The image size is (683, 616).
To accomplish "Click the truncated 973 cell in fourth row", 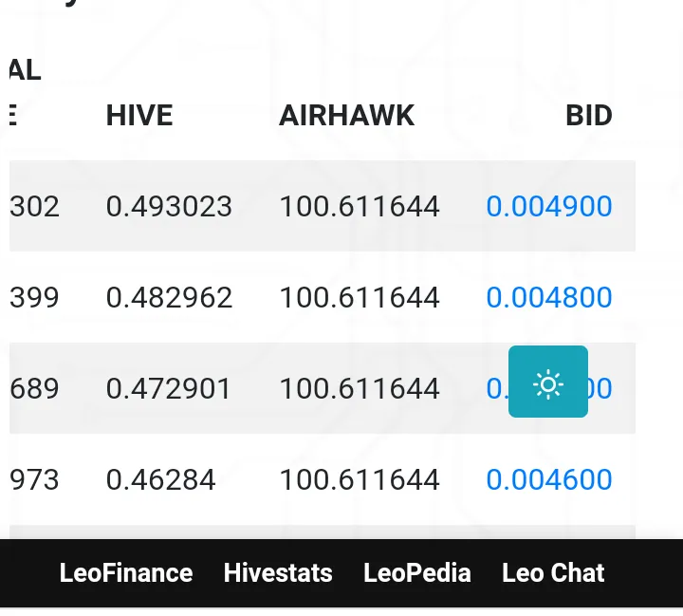I will click(x=35, y=479).
